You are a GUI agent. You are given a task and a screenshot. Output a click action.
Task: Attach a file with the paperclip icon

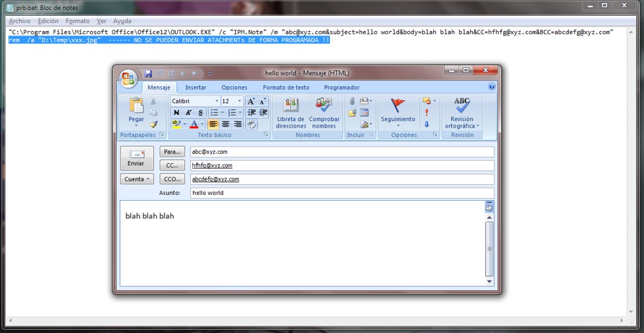[x=352, y=101]
